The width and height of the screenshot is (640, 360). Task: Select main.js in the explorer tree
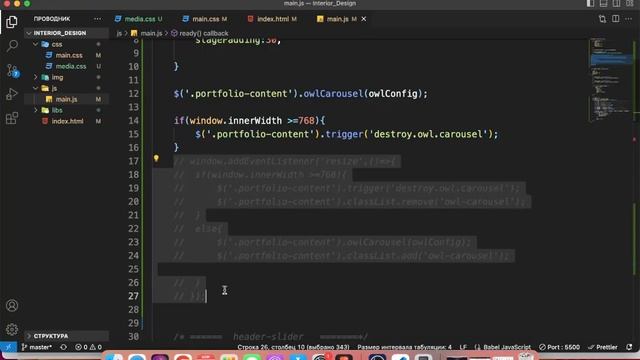point(66,99)
